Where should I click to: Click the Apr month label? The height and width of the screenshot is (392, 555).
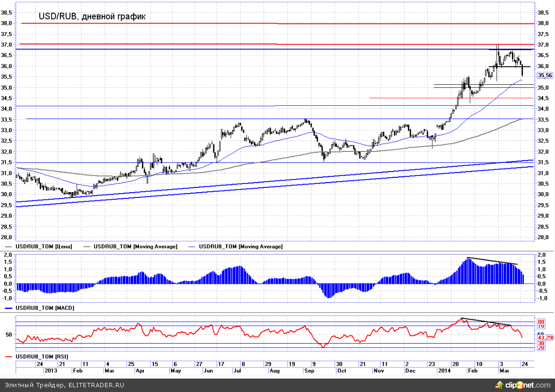click(x=140, y=370)
